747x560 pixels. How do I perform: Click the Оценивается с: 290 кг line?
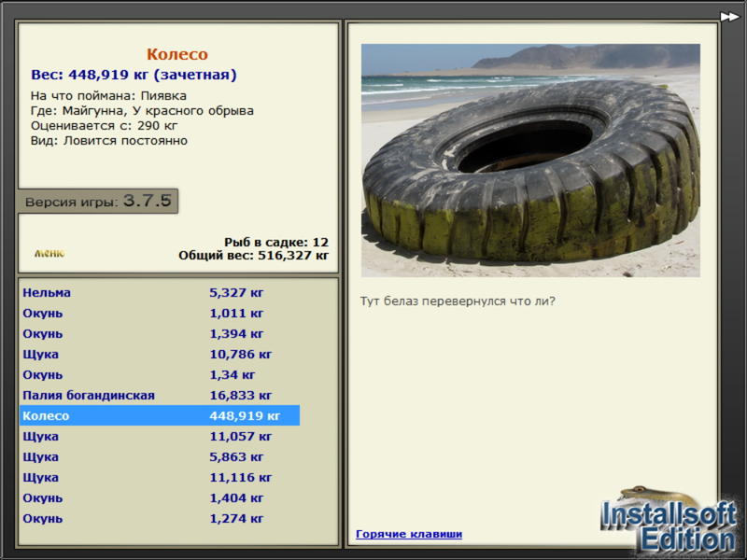click(x=104, y=126)
